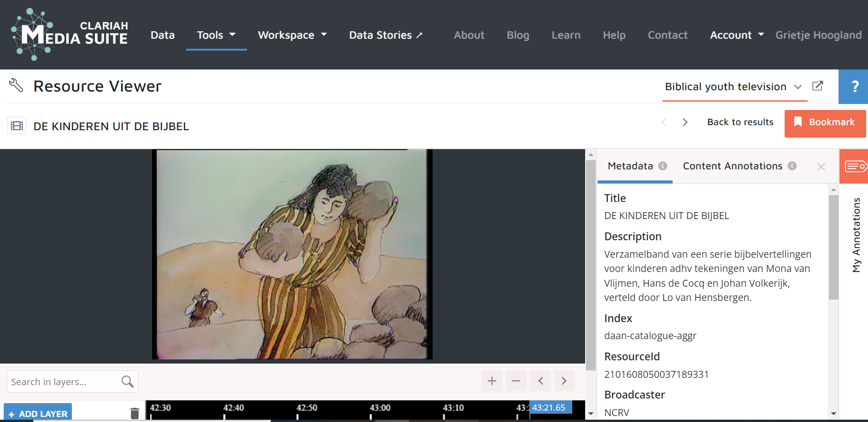This screenshot has height=422, width=868.
Task: Go to next search result
Action: pyautogui.click(x=685, y=122)
